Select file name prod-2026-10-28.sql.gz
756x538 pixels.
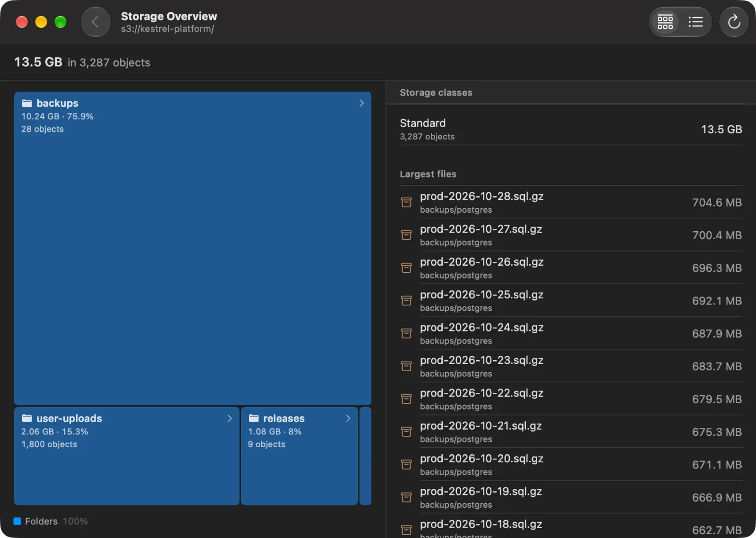point(481,196)
